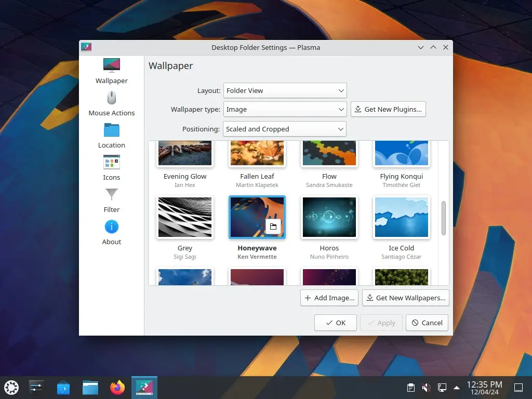The width and height of the screenshot is (532, 399).
Task: Launch Firefox from the taskbar
Action: point(117,388)
